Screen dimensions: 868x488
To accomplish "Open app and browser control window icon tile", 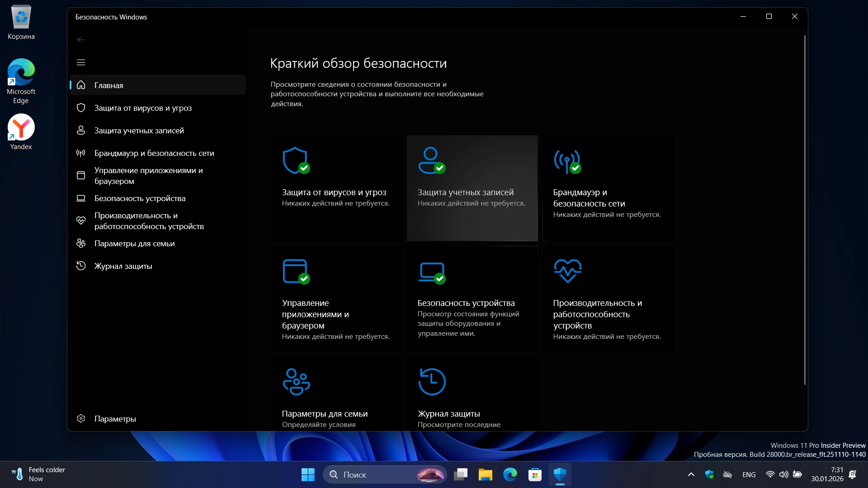I will [296, 271].
